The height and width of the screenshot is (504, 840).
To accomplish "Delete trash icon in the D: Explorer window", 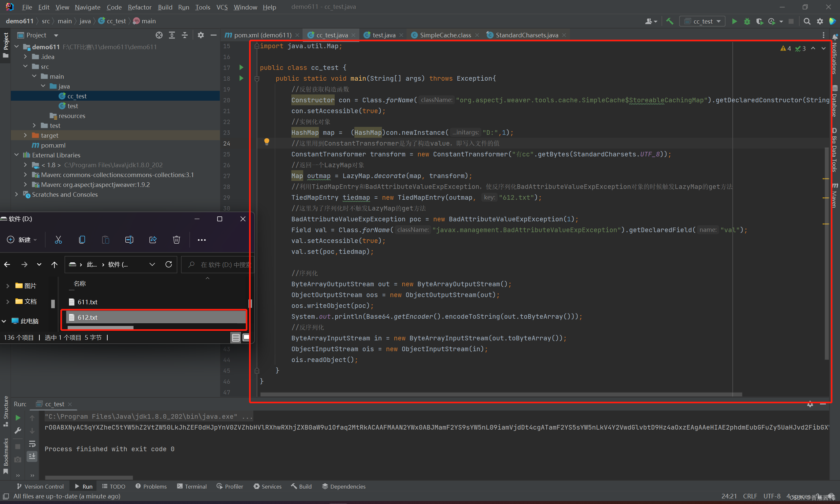I will point(176,240).
